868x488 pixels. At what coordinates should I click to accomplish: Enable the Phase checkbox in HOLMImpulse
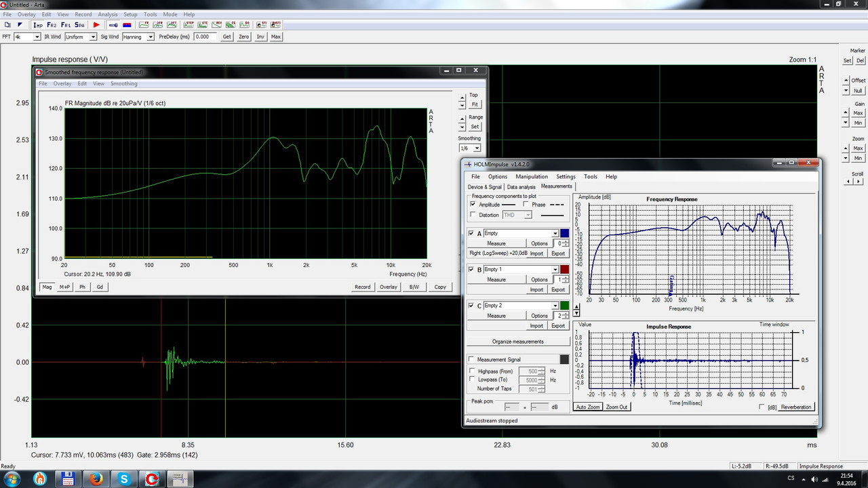point(526,204)
